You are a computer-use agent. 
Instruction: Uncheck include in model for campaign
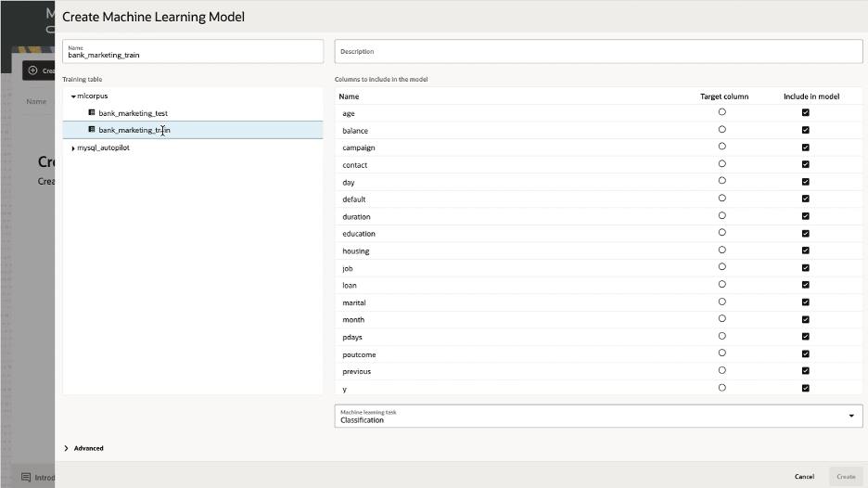(x=806, y=148)
